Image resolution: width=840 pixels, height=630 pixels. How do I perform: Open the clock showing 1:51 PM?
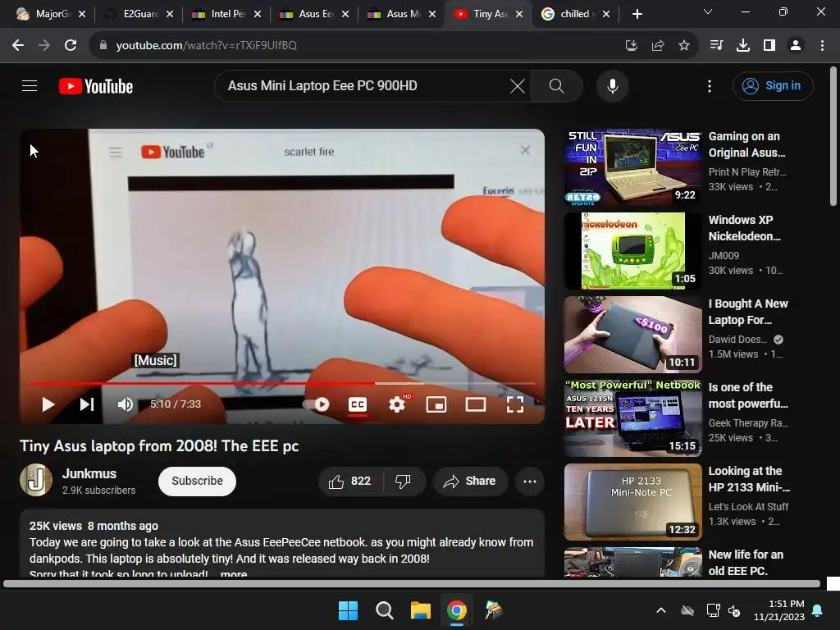coord(779,610)
